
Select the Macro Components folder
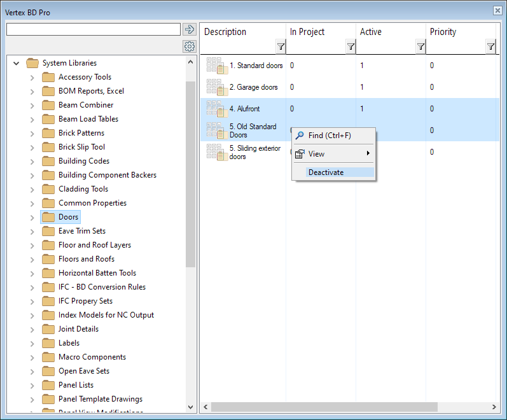point(92,357)
